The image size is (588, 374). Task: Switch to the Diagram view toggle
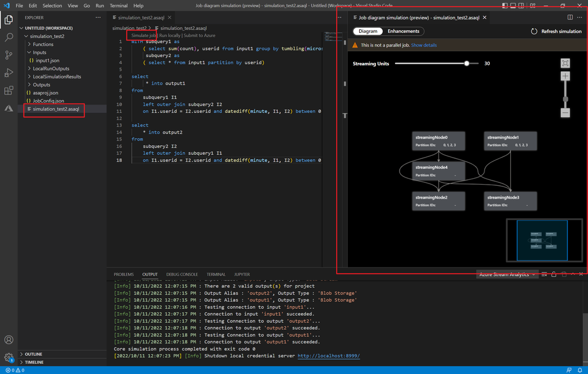point(368,31)
